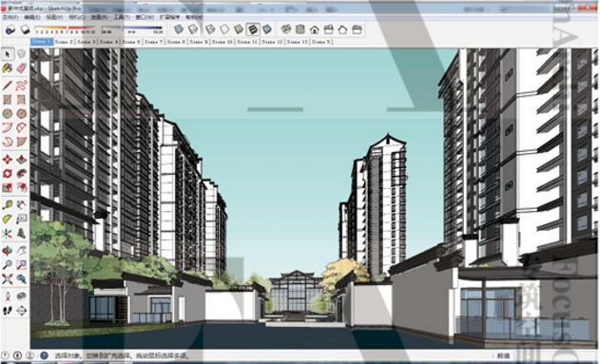
Task: Set Front view house icon
Action: click(315, 29)
